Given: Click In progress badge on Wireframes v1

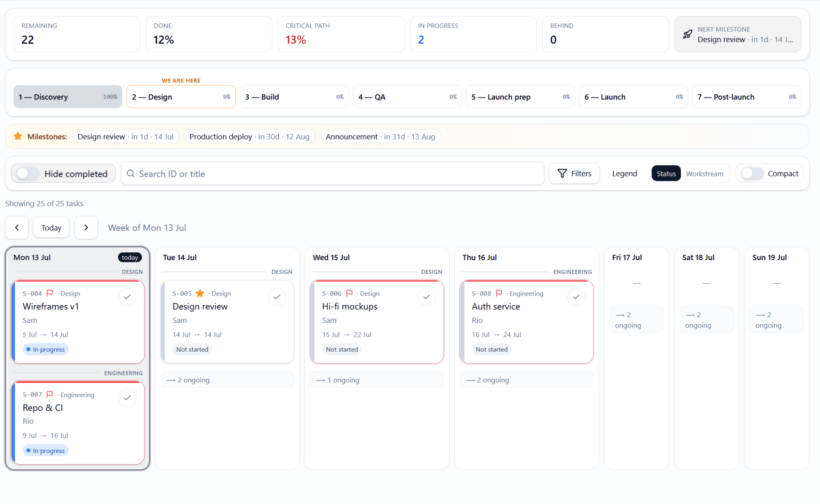Looking at the screenshot, I should [x=45, y=349].
